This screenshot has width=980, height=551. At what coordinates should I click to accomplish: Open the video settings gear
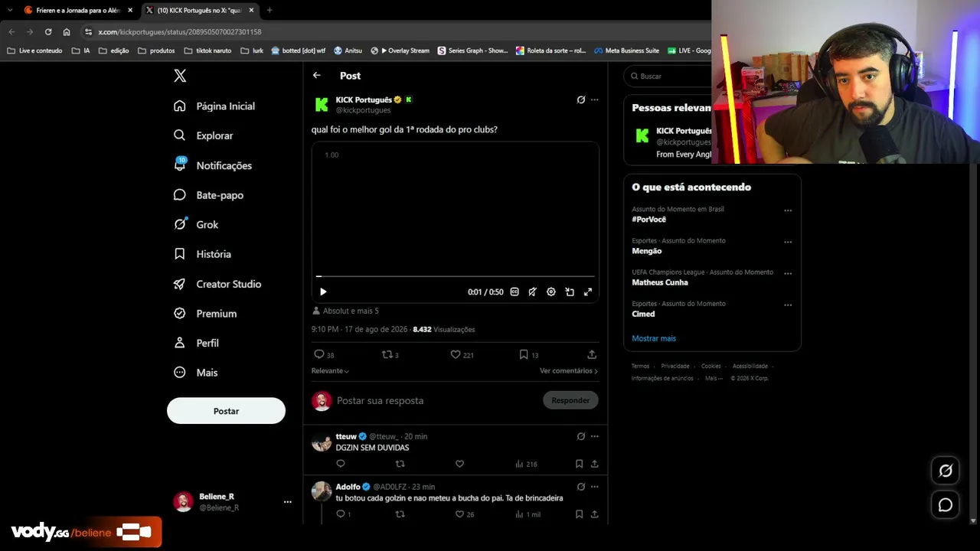(x=551, y=292)
